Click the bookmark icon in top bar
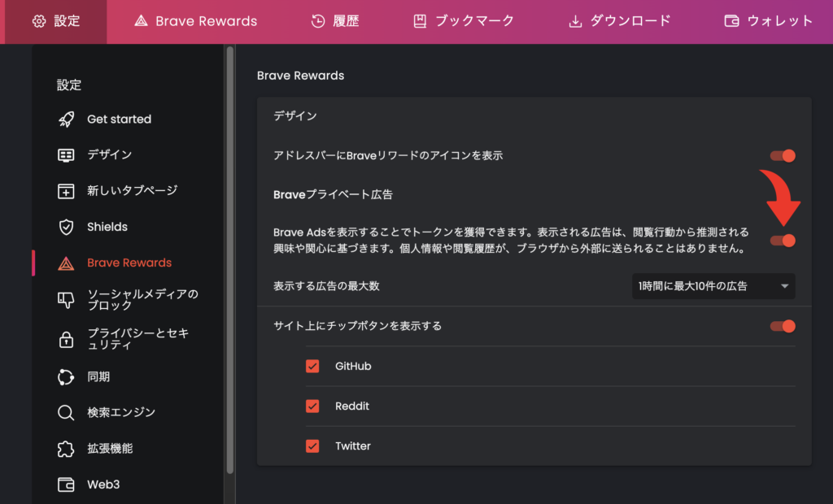 (x=420, y=21)
